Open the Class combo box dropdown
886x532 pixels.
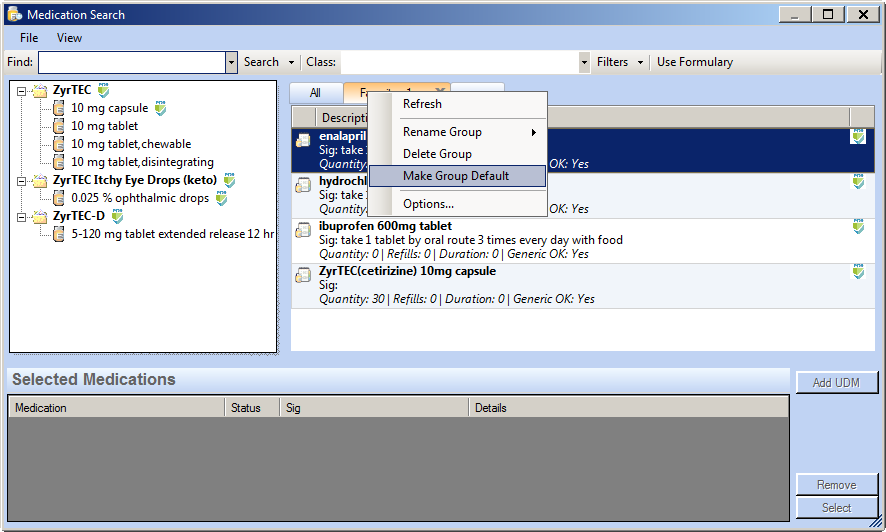pos(584,62)
